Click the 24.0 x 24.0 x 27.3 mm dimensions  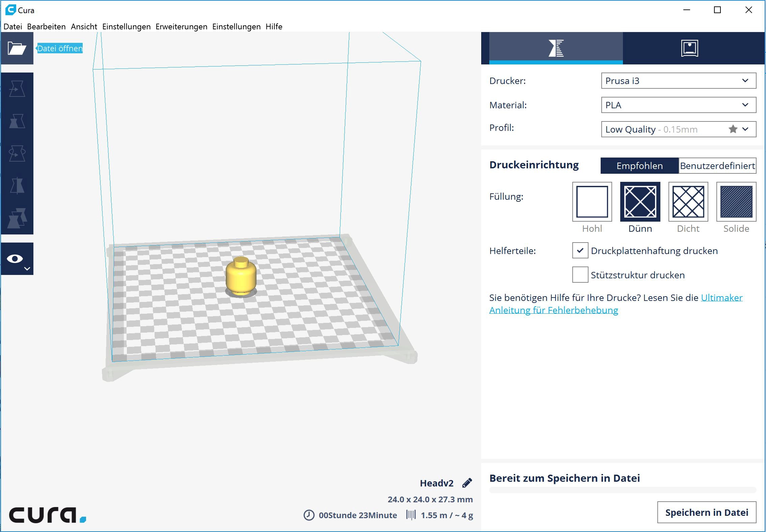pyautogui.click(x=430, y=499)
